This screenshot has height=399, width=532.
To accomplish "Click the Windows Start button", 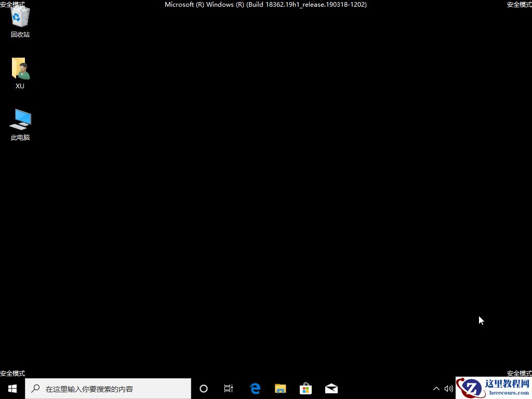I will (x=11, y=388).
